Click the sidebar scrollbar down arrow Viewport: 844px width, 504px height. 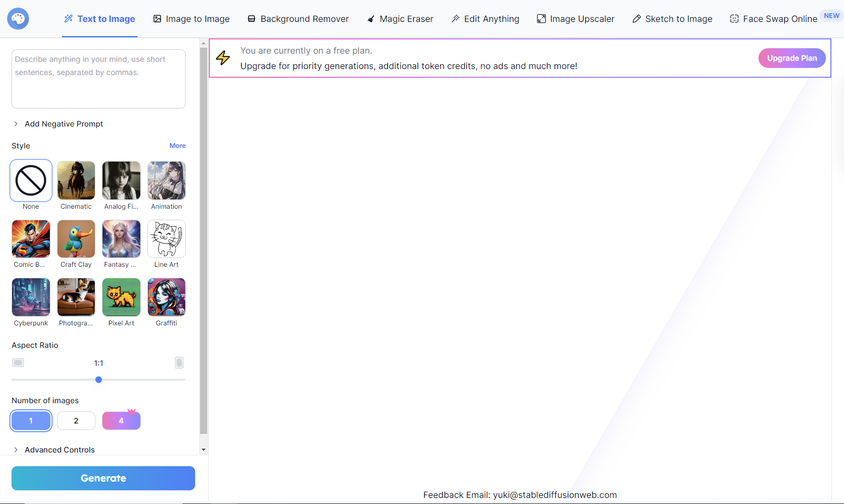(x=204, y=450)
